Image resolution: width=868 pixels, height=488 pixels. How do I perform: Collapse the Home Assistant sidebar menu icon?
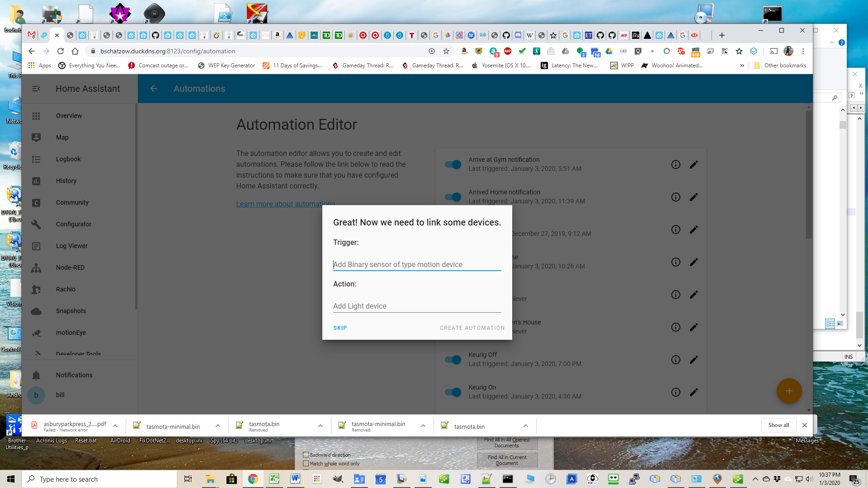pos(36,89)
